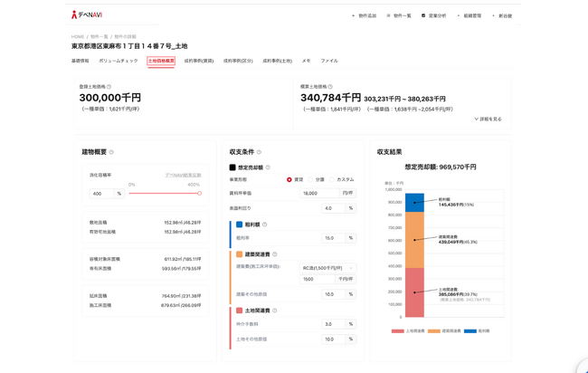588x373 pixels.
Task: Click the 消化容積率 slider handle
Action: click(199, 193)
